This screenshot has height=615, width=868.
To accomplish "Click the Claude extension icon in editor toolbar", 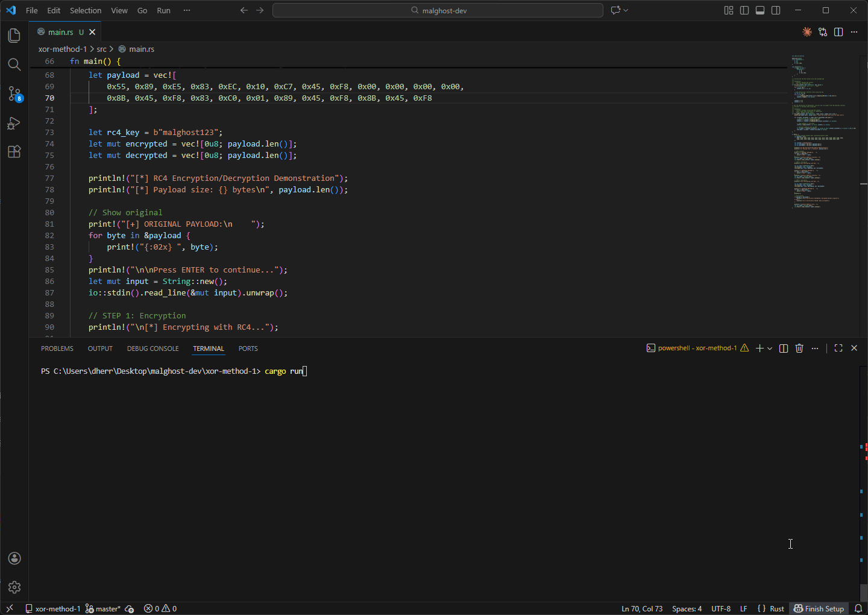I will coord(807,32).
